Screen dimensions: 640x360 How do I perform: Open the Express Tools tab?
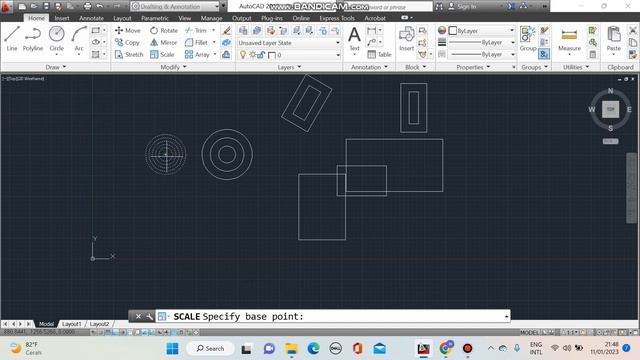337,18
